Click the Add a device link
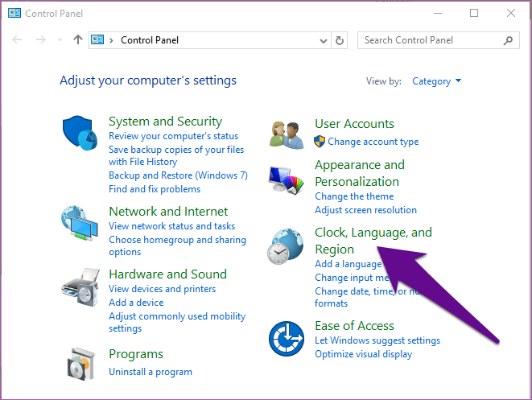The width and height of the screenshot is (532, 400). 136,303
